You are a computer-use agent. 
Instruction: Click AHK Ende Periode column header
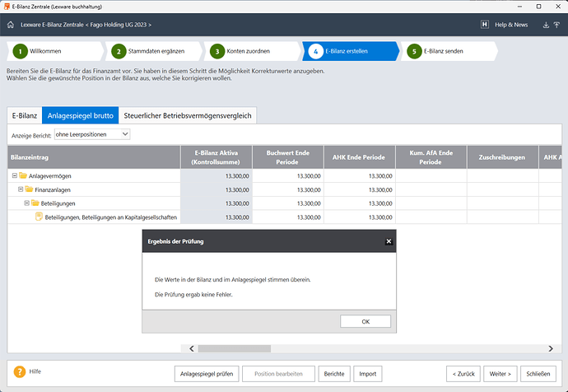359,157
